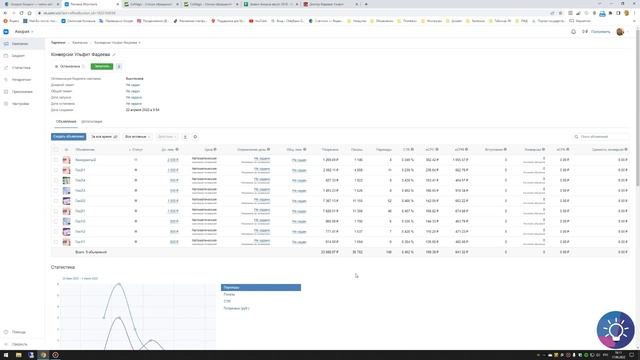Viewport: 640px width, 360px height.
Task: Tick the checkbox for the row with the green thumbnail
Action: (x=56, y=180)
